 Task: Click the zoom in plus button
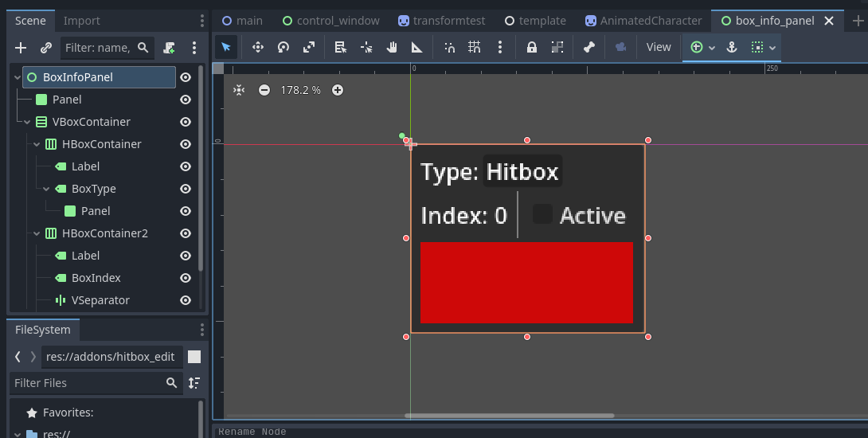[x=338, y=90]
